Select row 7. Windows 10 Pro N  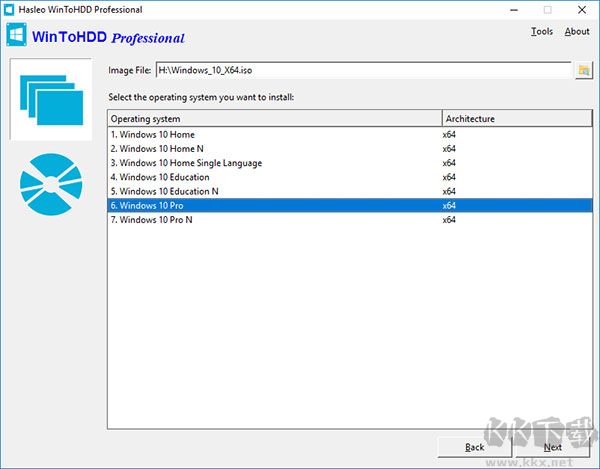point(350,220)
